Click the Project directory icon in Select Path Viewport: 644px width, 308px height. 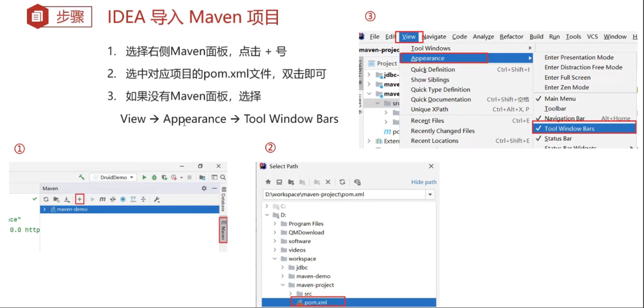(x=291, y=182)
